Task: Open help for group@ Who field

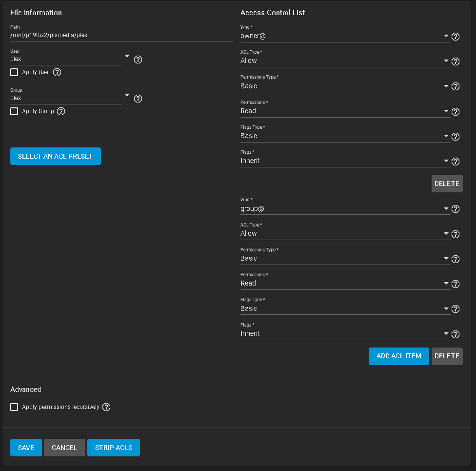Action: [456, 209]
